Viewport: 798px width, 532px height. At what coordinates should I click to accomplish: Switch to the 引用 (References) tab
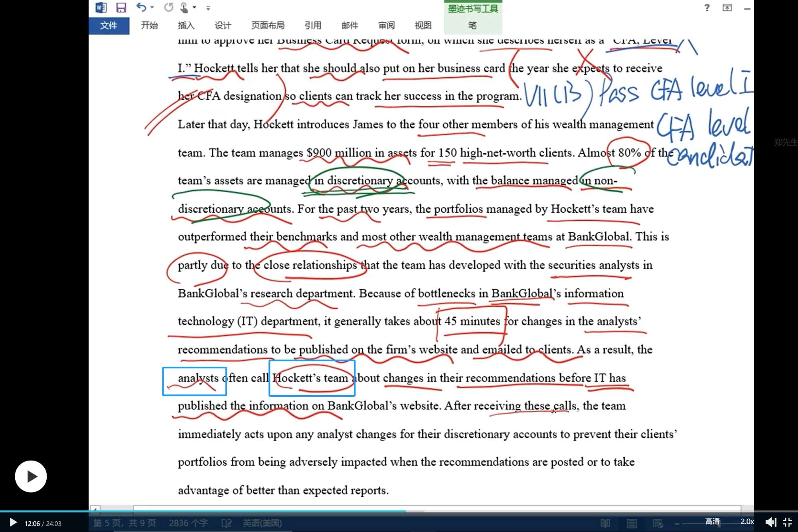(313, 26)
